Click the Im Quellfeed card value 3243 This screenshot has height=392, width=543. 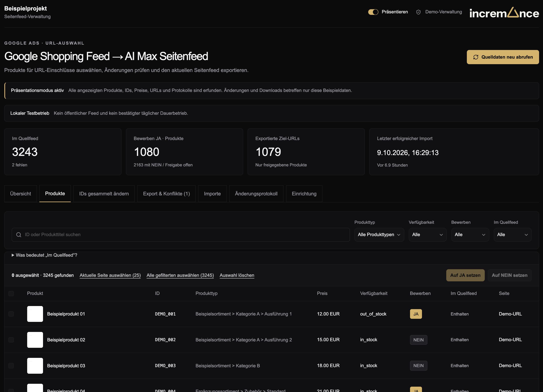(25, 152)
